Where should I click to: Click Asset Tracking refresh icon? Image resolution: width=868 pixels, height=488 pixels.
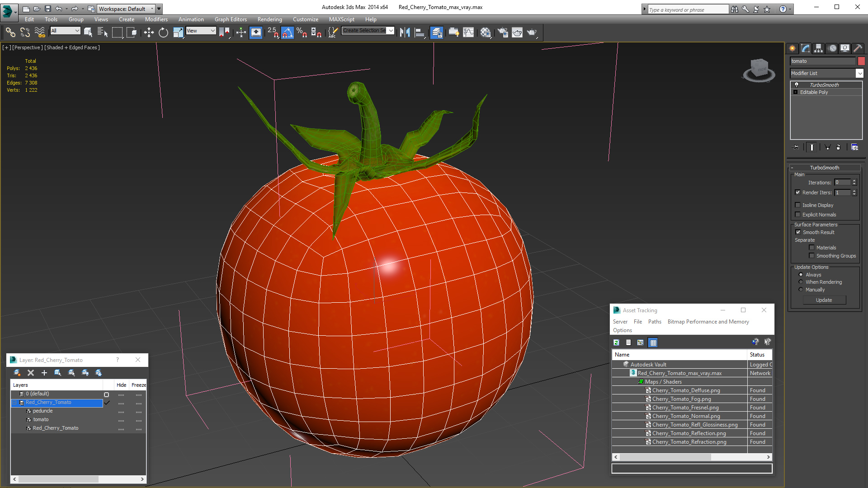(x=616, y=343)
